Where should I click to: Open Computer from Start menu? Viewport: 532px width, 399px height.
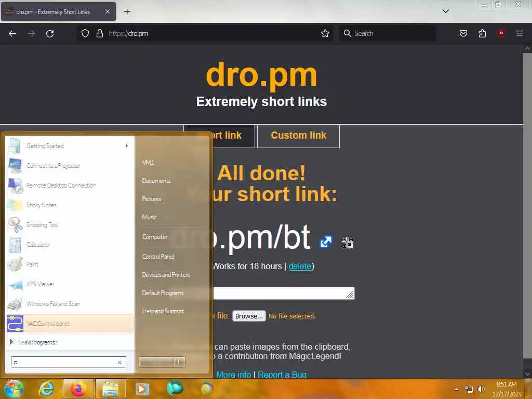click(155, 237)
